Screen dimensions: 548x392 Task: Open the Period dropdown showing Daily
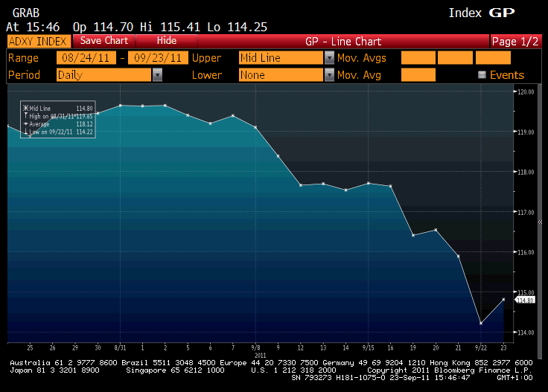click(157, 74)
